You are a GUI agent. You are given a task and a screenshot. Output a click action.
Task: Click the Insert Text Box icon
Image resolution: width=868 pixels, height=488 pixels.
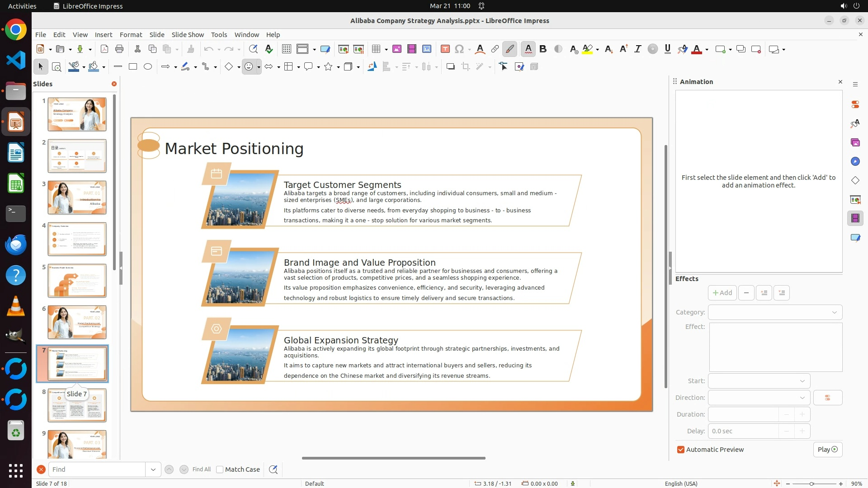pos(445,49)
